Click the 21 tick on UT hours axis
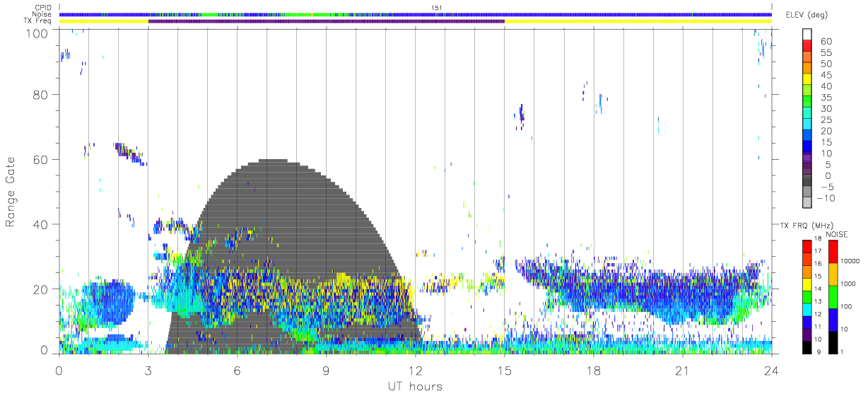 (683, 370)
